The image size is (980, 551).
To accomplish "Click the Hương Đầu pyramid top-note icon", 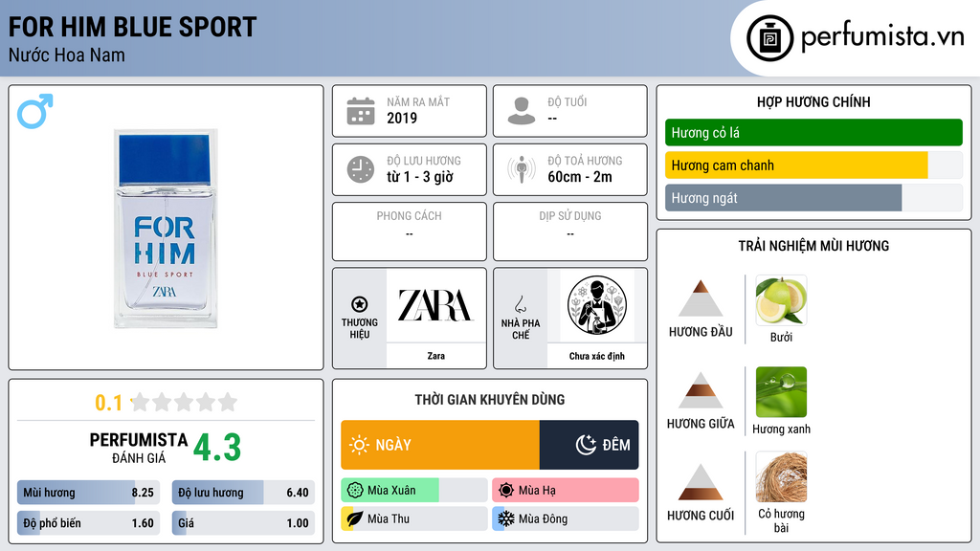I will click(701, 298).
